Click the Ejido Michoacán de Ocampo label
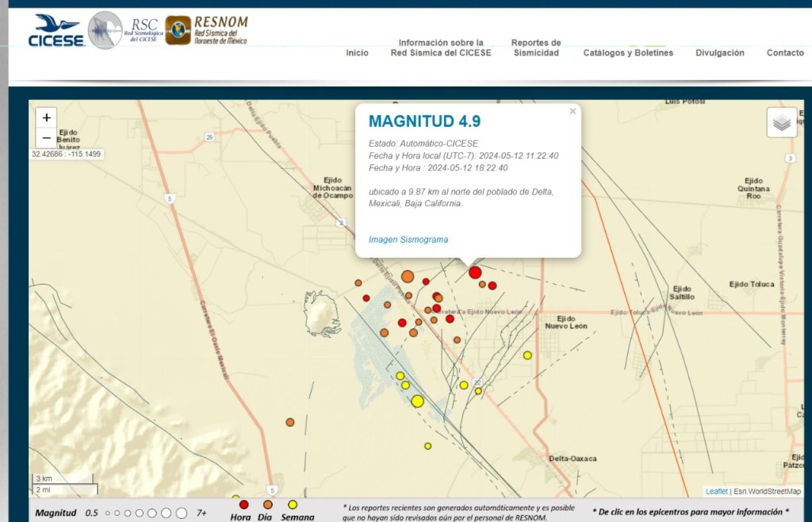812x522 pixels. [x=332, y=187]
